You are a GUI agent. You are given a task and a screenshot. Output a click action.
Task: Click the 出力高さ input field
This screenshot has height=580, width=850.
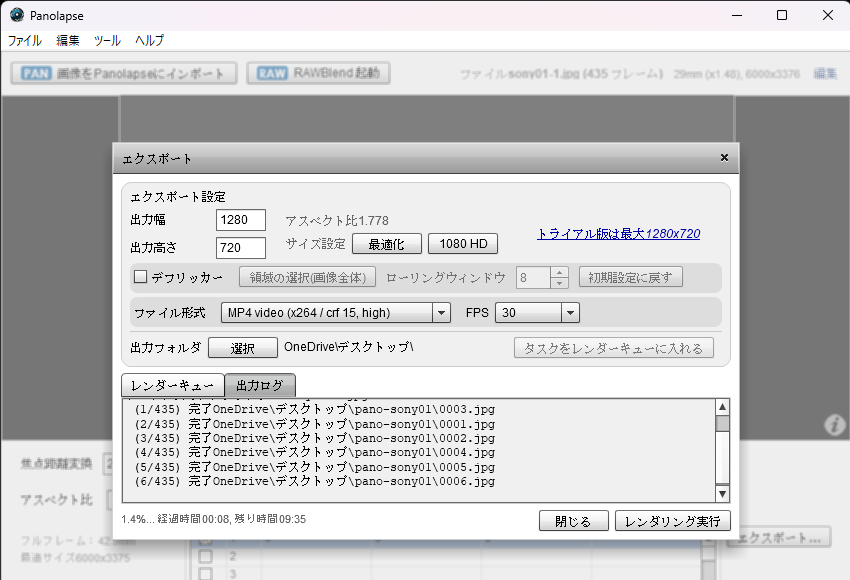coord(240,247)
